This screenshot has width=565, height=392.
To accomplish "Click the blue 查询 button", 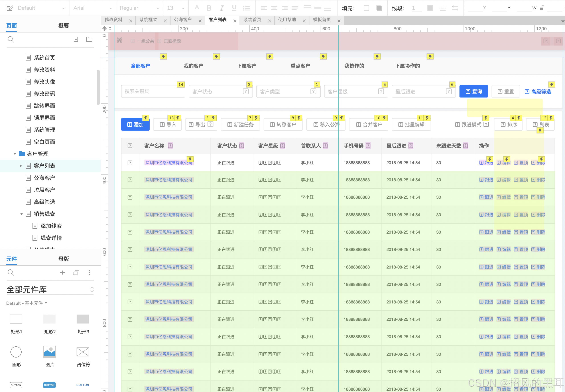I will 473,91.
